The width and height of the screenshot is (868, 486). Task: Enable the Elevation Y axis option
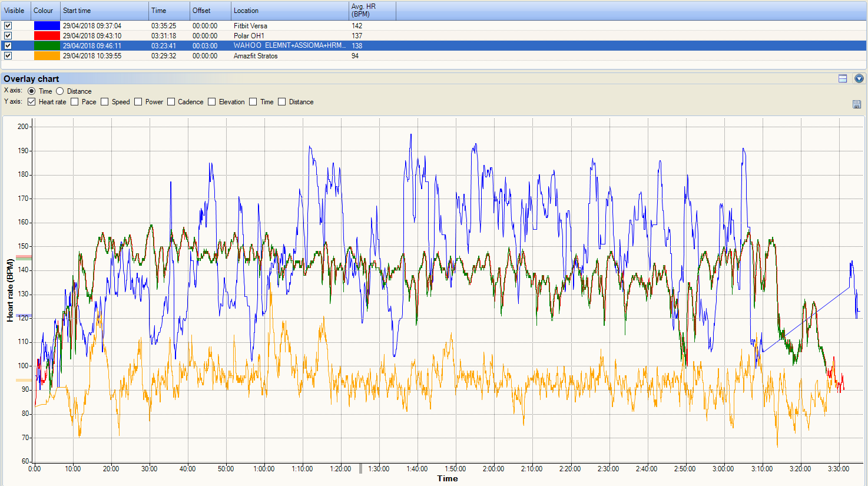click(212, 102)
